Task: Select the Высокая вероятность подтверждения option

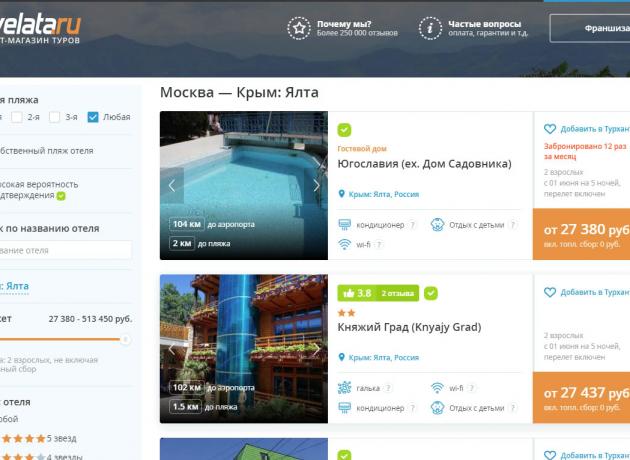Action: coord(39,190)
